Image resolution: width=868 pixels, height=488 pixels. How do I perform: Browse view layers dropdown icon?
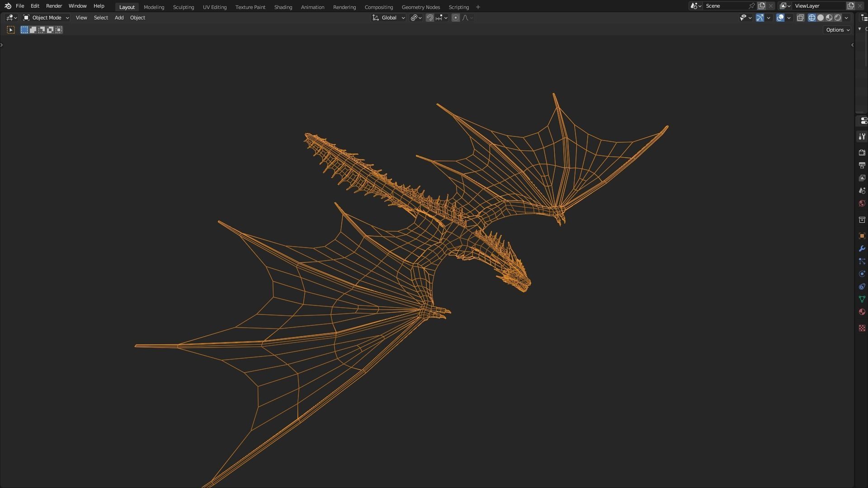pos(785,6)
